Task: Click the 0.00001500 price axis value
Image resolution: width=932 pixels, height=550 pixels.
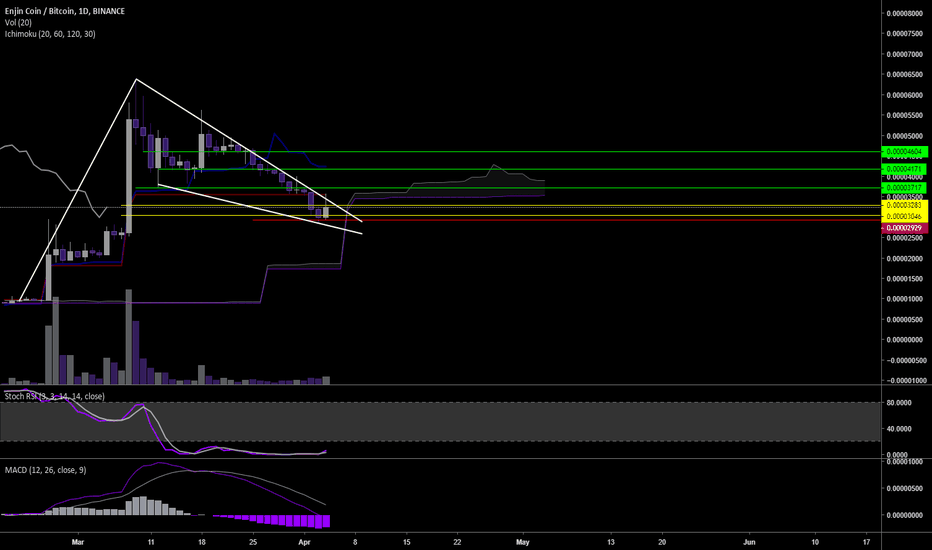Action: coord(905,279)
